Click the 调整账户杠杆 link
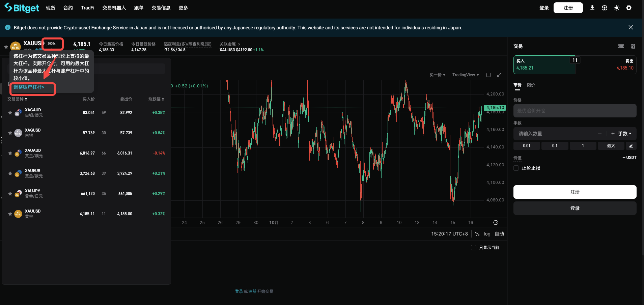Viewport: 644px width, 305px height. [x=29, y=87]
